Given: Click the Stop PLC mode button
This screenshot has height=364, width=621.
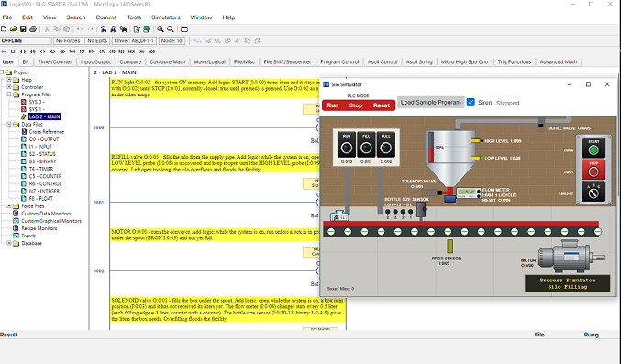Looking at the screenshot, I should [356, 105].
